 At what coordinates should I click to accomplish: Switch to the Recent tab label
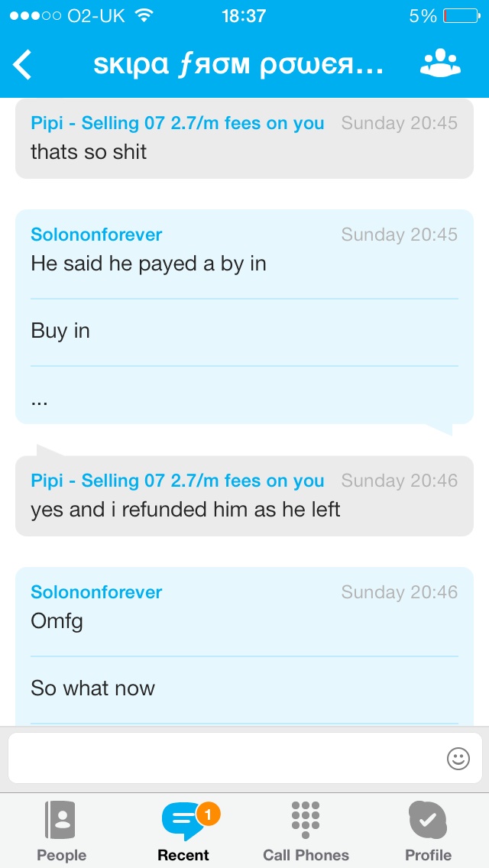183,855
